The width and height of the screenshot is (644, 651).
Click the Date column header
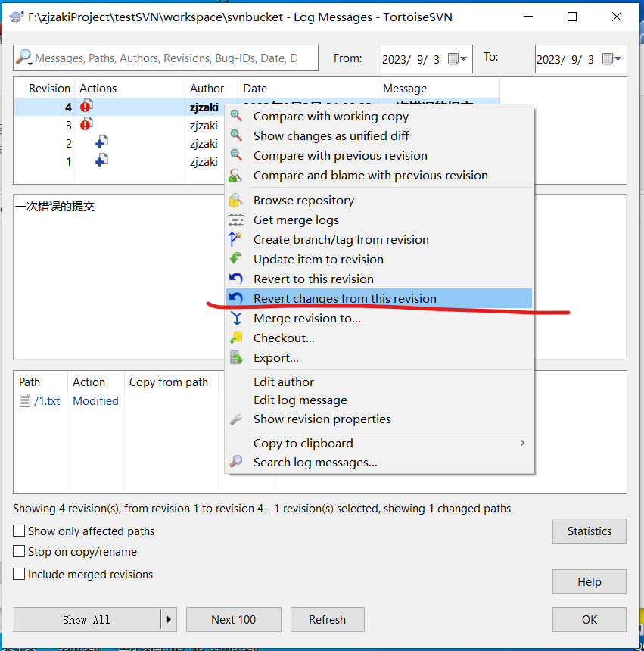[x=308, y=89]
